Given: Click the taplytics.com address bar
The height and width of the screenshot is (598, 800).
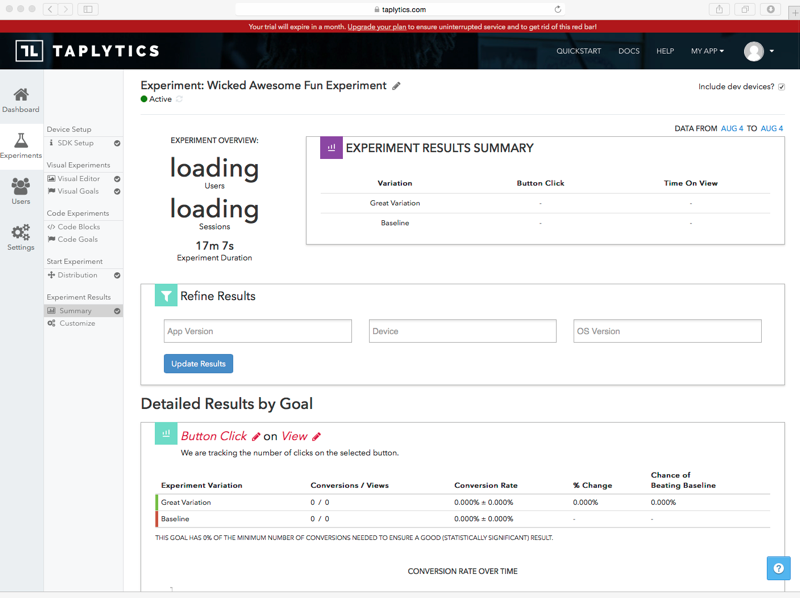Looking at the screenshot, I should 400,9.
